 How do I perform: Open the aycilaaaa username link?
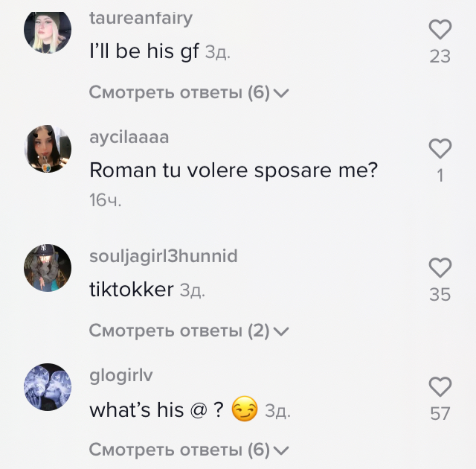click(129, 137)
